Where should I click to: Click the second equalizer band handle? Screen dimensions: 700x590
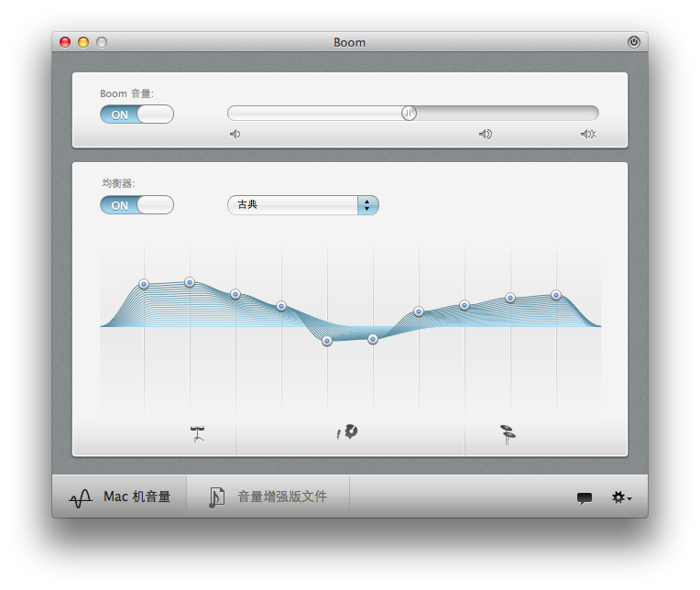click(x=190, y=282)
